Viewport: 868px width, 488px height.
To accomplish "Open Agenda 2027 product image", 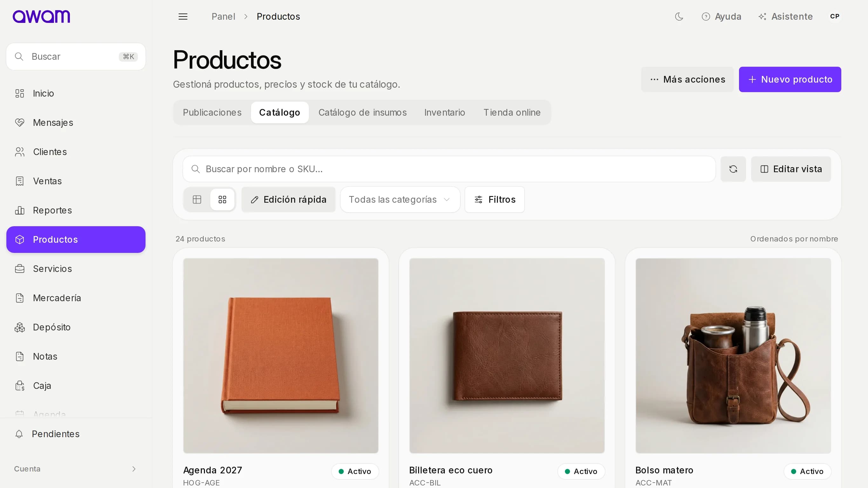I will (281, 356).
